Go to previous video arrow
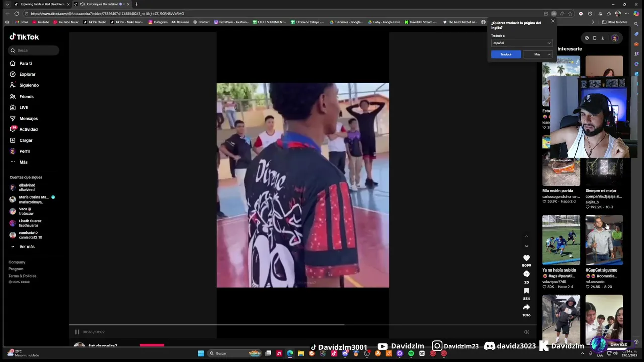 526,236
